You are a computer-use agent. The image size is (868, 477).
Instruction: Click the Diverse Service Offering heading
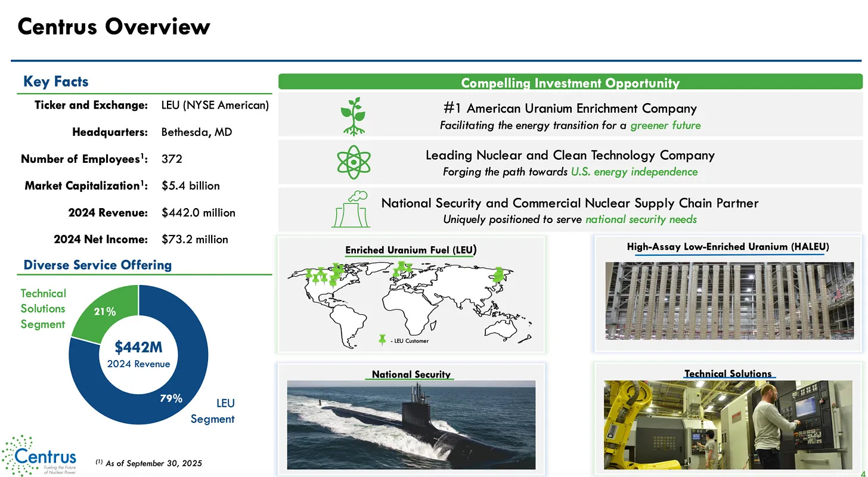pyautogui.click(x=97, y=265)
